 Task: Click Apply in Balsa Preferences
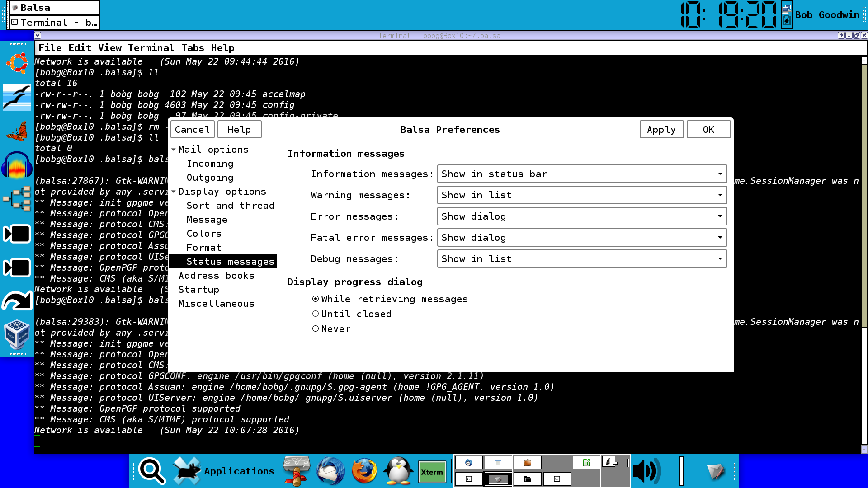coord(661,130)
